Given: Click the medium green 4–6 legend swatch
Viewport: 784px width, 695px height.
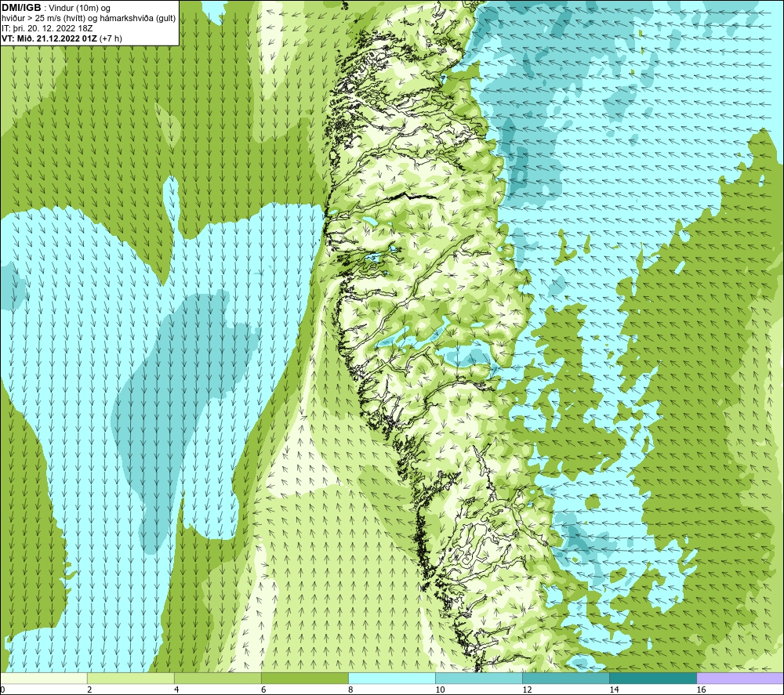Looking at the screenshot, I should 218,678.
